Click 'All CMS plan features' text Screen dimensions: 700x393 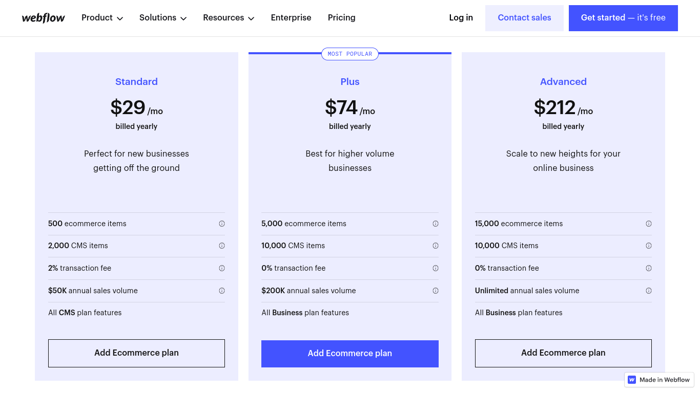click(x=85, y=313)
